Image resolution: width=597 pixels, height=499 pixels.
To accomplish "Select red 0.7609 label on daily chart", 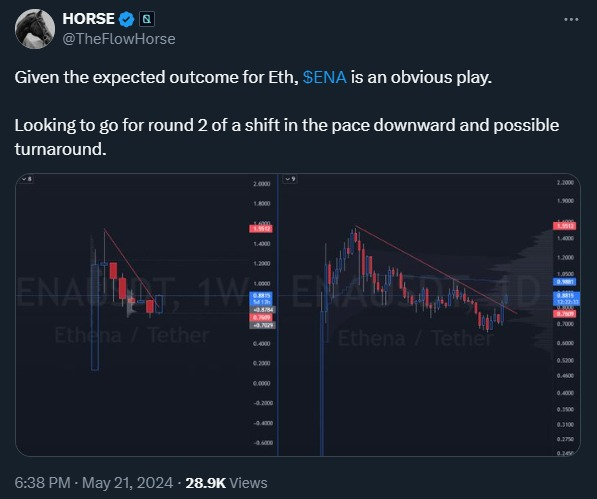I will (564, 314).
